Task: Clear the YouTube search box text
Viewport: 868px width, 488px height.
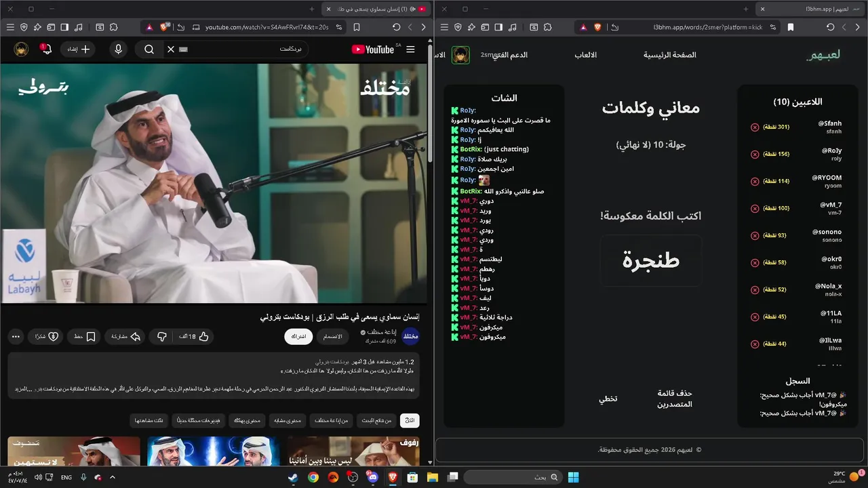Action: coord(171,49)
